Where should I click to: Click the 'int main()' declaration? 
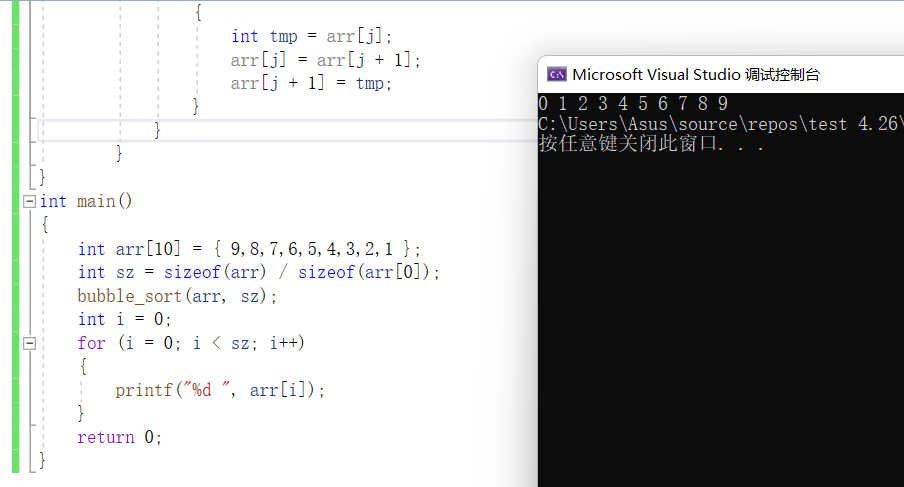pos(86,201)
